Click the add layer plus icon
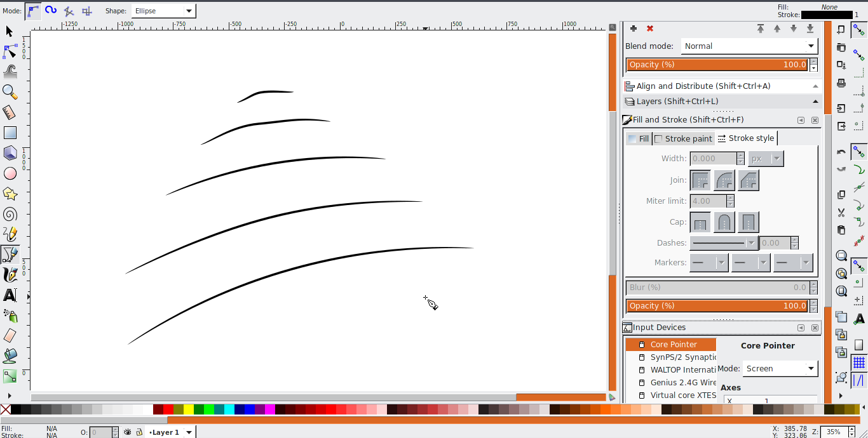 tap(634, 29)
